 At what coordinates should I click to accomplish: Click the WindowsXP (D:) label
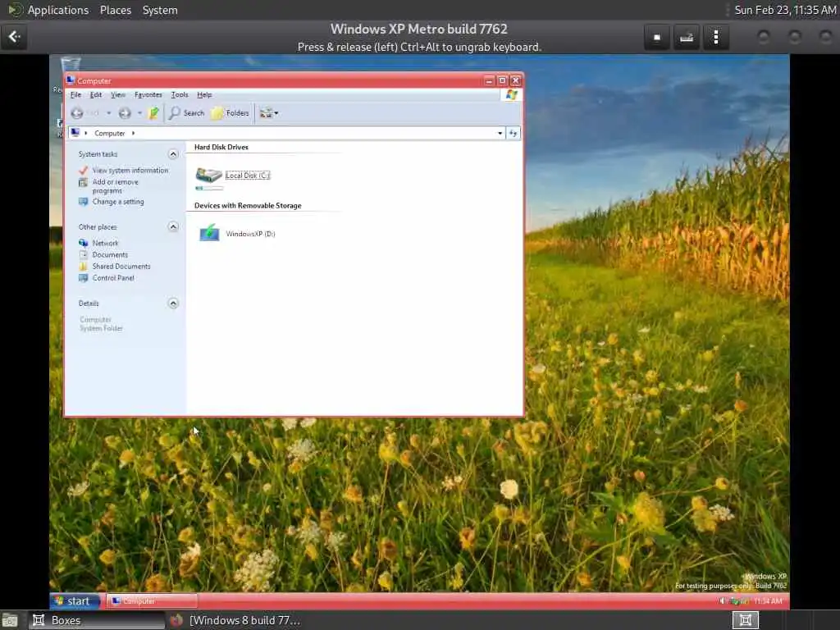[x=250, y=234]
